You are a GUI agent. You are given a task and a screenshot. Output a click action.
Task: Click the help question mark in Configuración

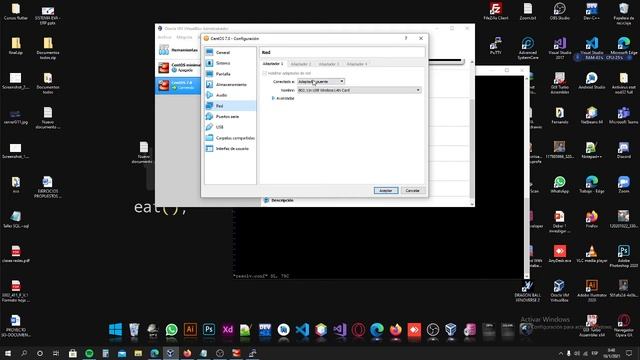[x=406, y=38]
